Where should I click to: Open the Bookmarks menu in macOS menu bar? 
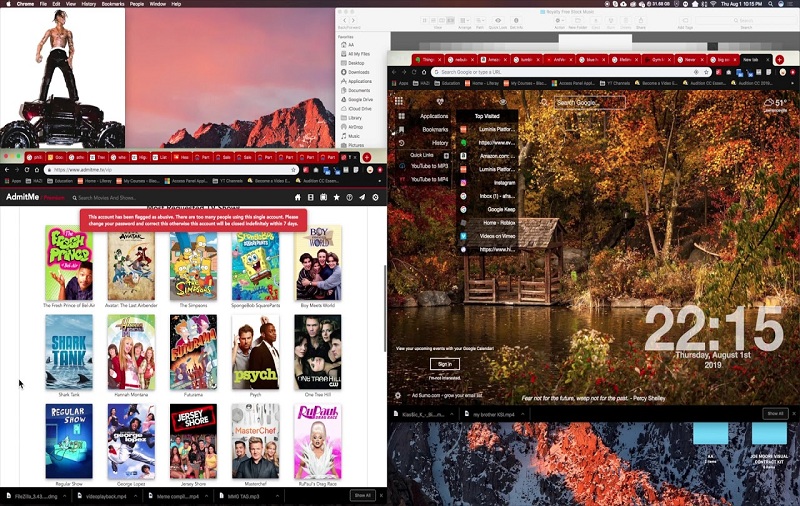tap(113, 4)
